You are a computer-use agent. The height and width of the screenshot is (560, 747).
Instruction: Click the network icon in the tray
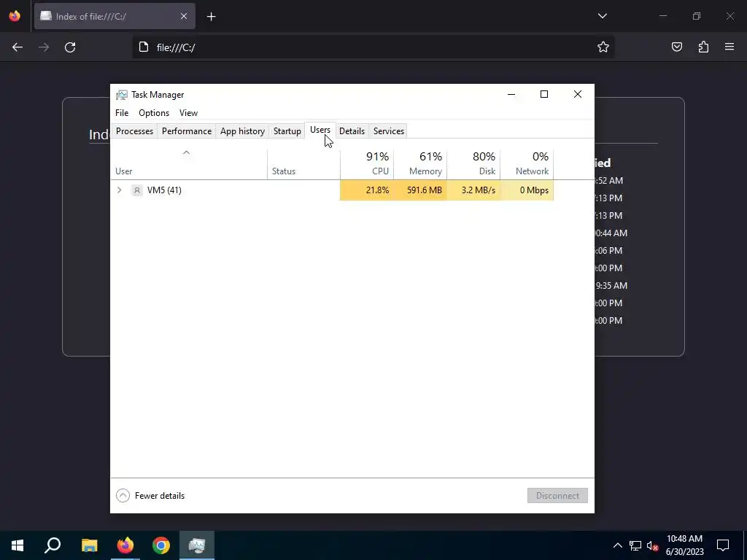click(x=635, y=545)
